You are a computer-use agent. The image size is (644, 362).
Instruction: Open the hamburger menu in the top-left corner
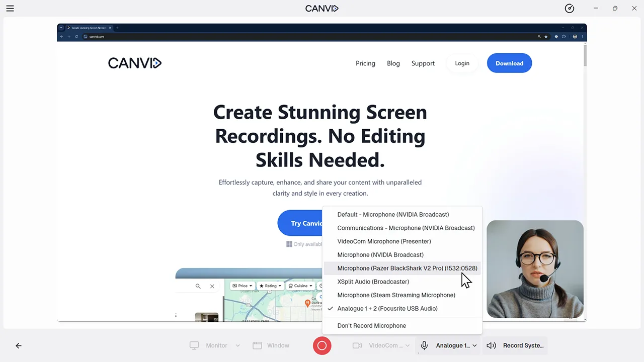tap(10, 8)
